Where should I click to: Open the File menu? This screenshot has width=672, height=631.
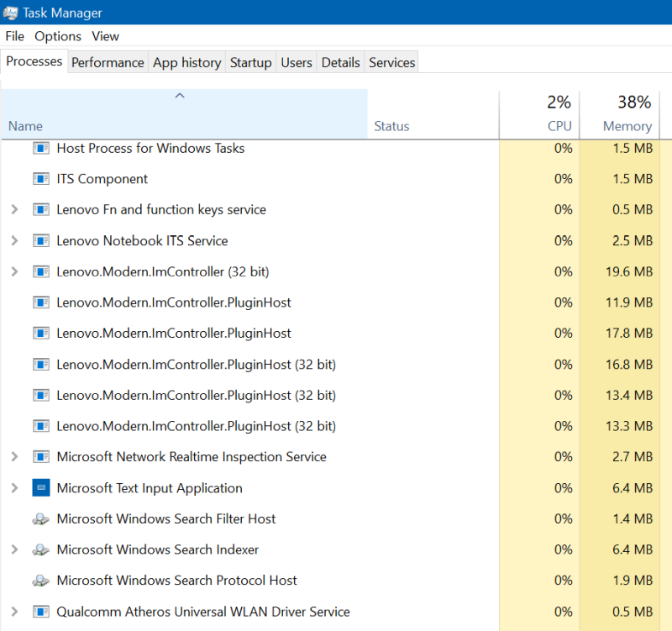[x=15, y=36]
